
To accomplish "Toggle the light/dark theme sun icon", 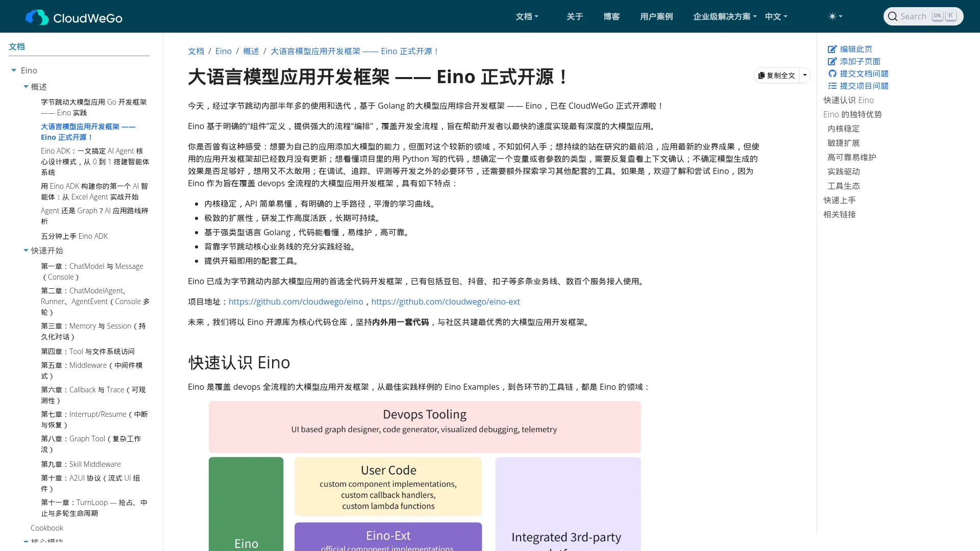I will point(835,16).
